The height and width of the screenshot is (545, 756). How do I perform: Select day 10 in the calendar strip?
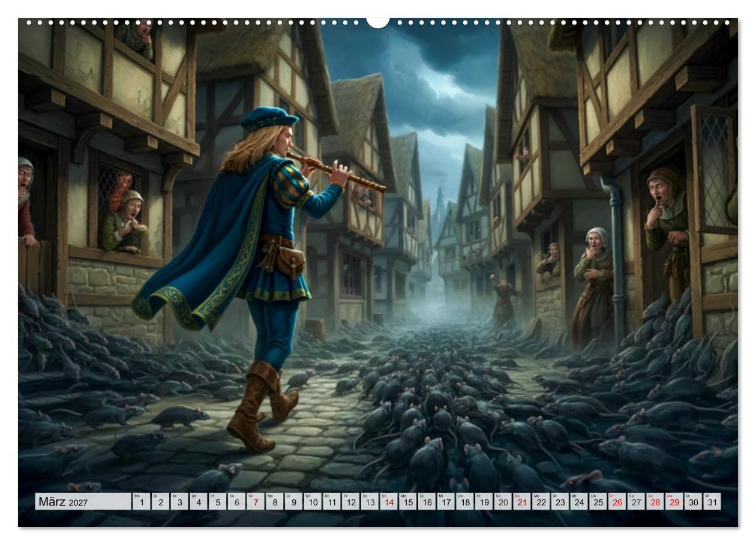pyautogui.click(x=312, y=502)
